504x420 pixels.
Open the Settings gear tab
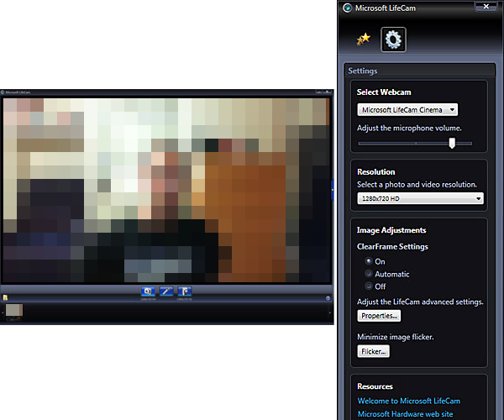pos(393,39)
